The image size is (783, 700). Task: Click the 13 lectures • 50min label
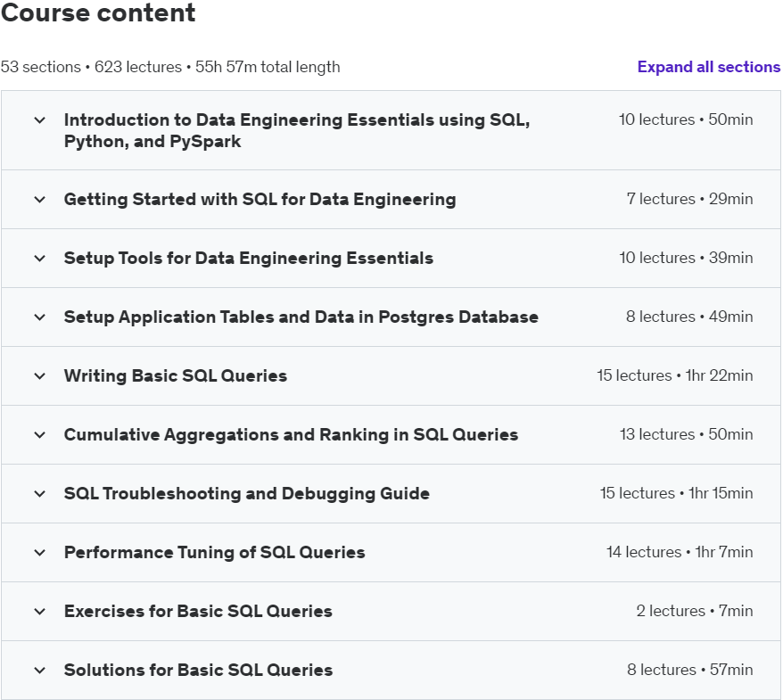(x=686, y=434)
